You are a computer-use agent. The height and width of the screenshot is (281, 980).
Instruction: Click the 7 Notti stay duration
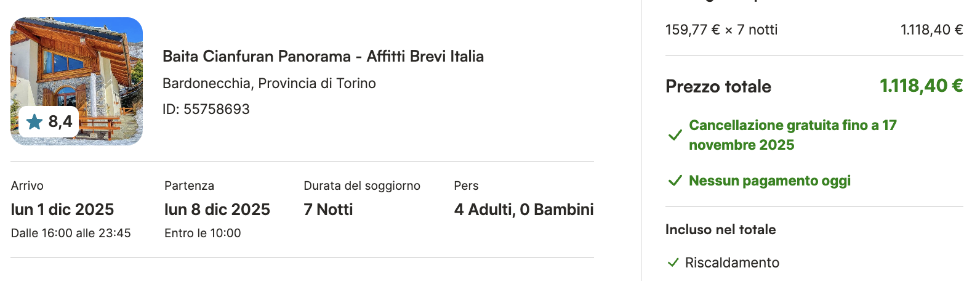pyautogui.click(x=328, y=210)
